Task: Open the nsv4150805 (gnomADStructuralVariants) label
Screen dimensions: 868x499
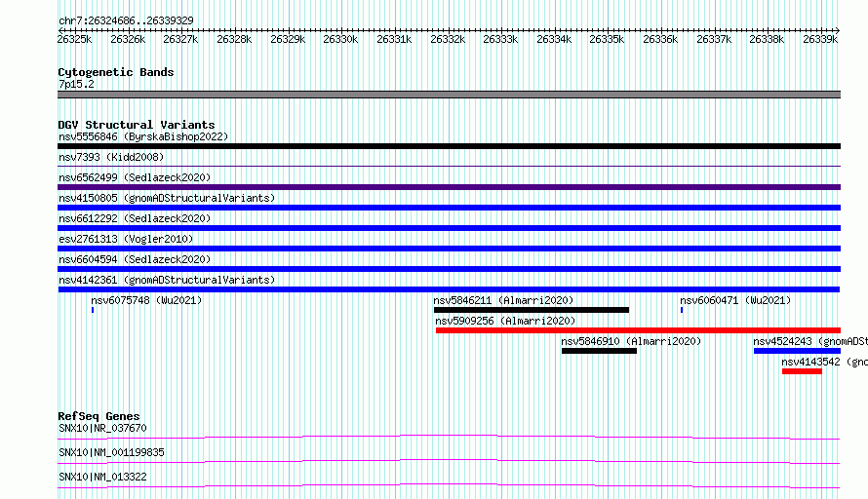Action: (x=167, y=198)
